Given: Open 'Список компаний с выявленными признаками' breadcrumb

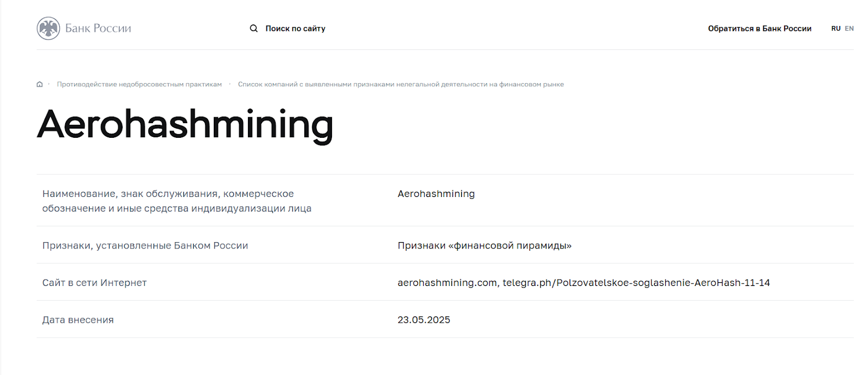Looking at the screenshot, I should pyautogui.click(x=401, y=84).
